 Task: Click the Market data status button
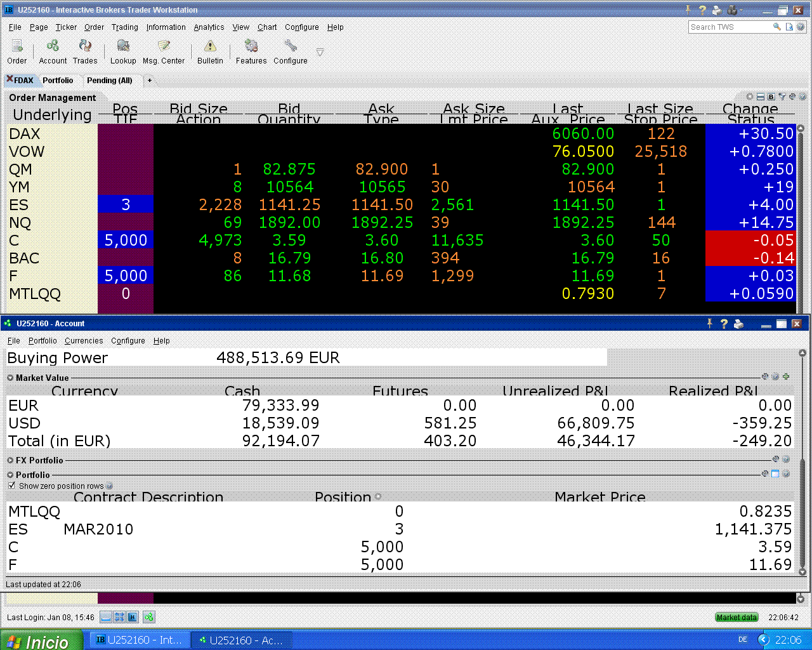coord(736,617)
